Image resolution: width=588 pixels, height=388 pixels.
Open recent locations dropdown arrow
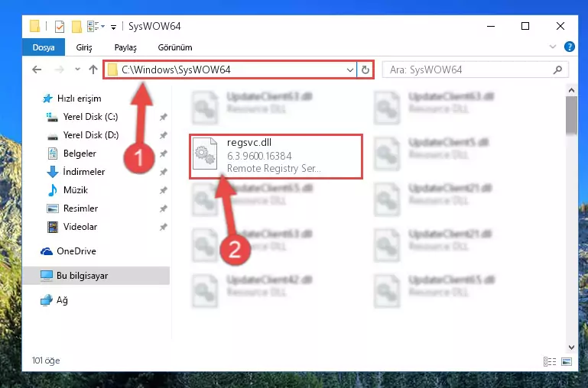click(x=78, y=70)
